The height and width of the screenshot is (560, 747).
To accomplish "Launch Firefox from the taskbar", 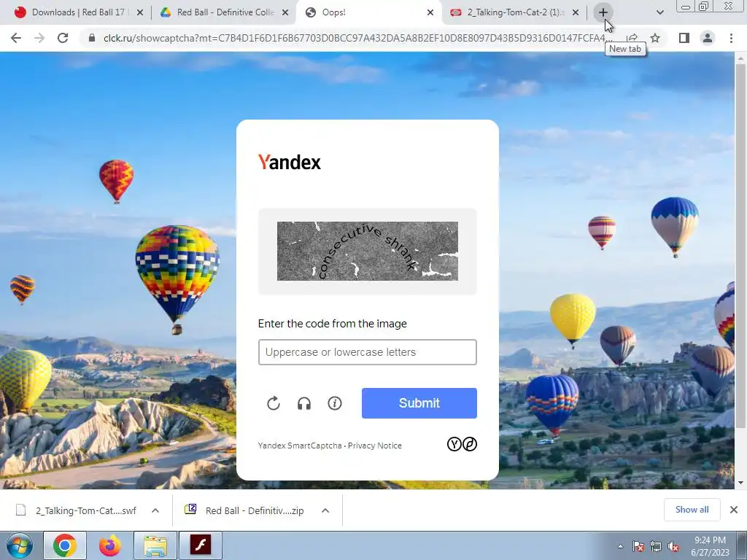I will click(x=110, y=545).
